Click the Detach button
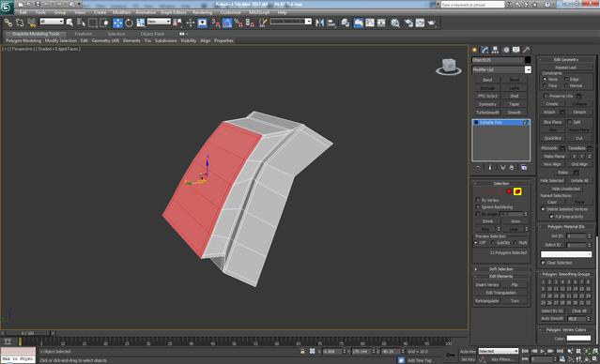The width and height of the screenshot is (600, 364). pyautogui.click(x=579, y=112)
